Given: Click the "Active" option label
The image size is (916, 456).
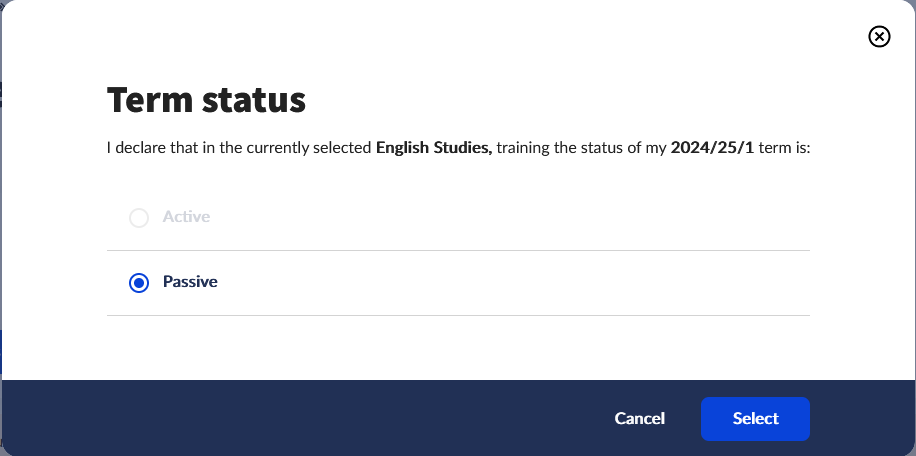Looking at the screenshot, I should point(186,217).
